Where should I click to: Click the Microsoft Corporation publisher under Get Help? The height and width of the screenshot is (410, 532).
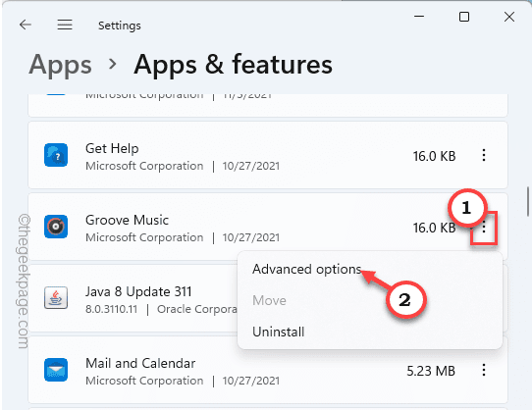(144, 166)
